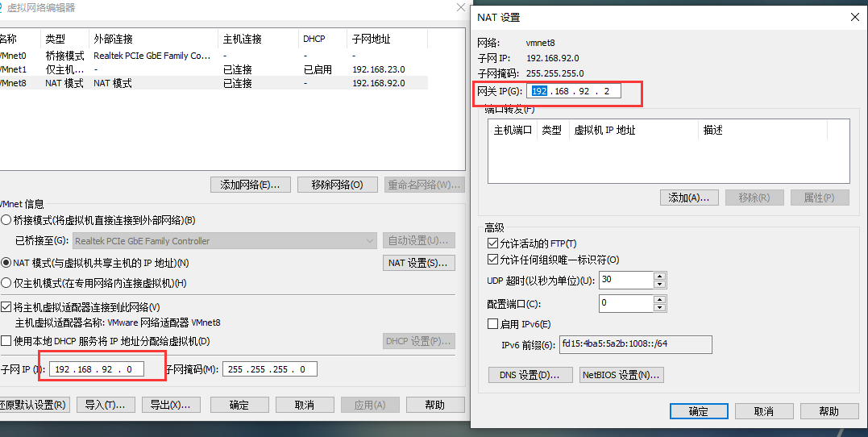Image resolution: width=868 pixels, height=437 pixels.
Task: Click greyed 重命名网络(W) button
Action: tap(425, 185)
